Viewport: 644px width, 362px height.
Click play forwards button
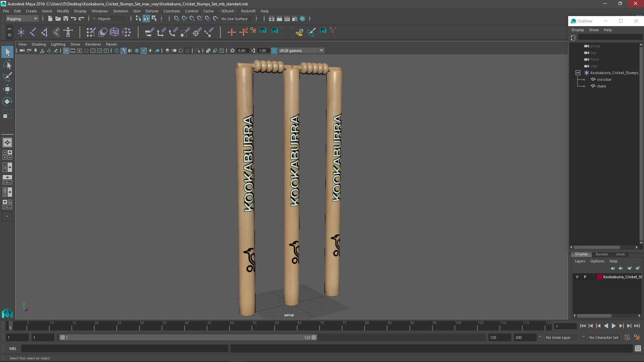613,326
